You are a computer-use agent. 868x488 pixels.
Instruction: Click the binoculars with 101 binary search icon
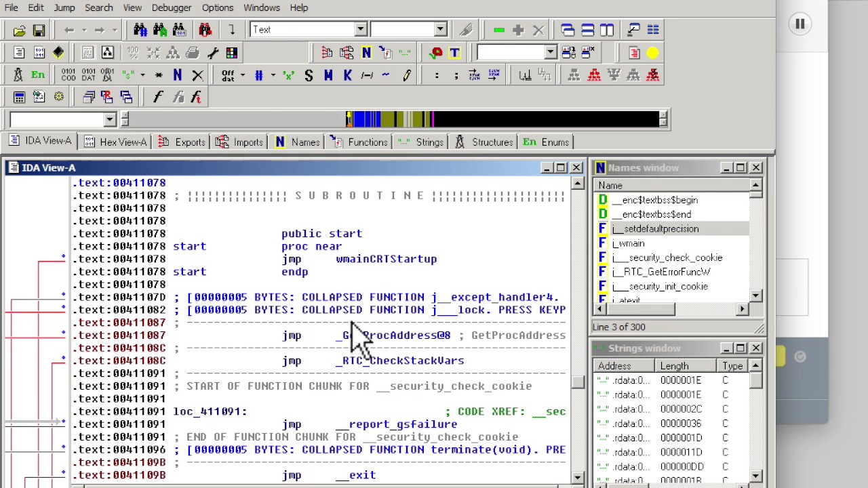pyautogui.click(x=178, y=30)
